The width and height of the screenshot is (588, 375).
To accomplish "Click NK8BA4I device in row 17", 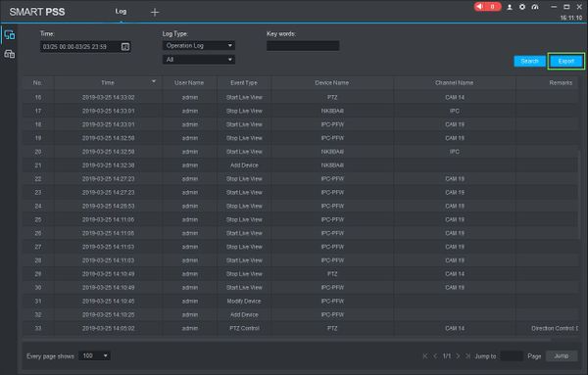I will (332, 111).
